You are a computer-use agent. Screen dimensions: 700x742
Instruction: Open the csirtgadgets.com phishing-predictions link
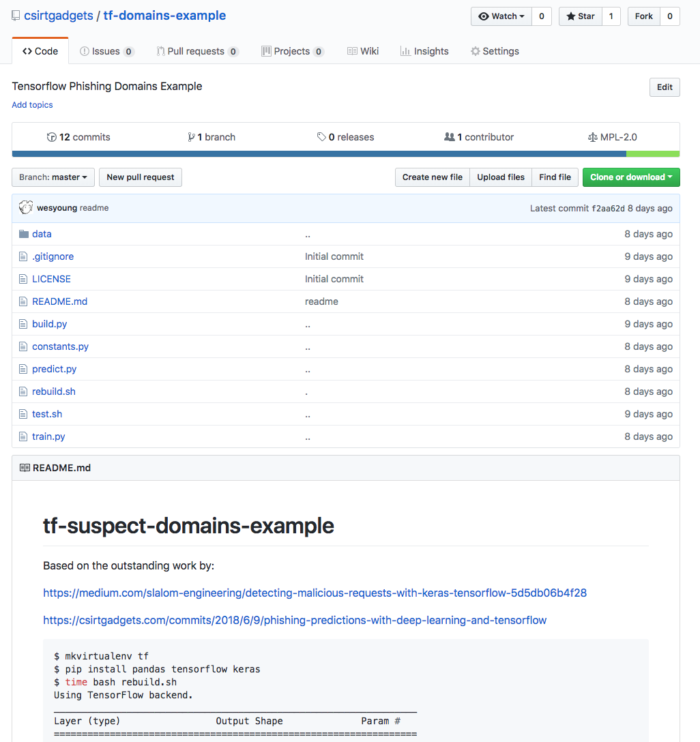click(x=295, y=621)
